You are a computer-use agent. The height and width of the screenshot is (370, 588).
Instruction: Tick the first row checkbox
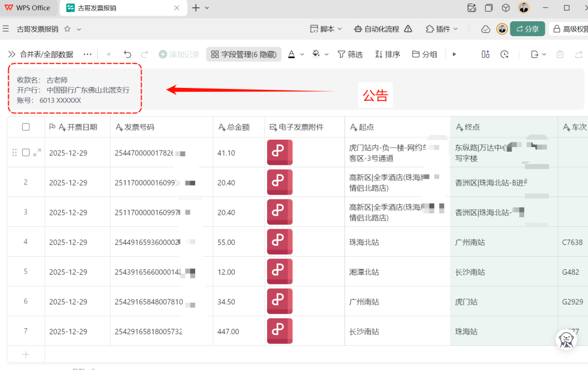[x=26, y=152]
